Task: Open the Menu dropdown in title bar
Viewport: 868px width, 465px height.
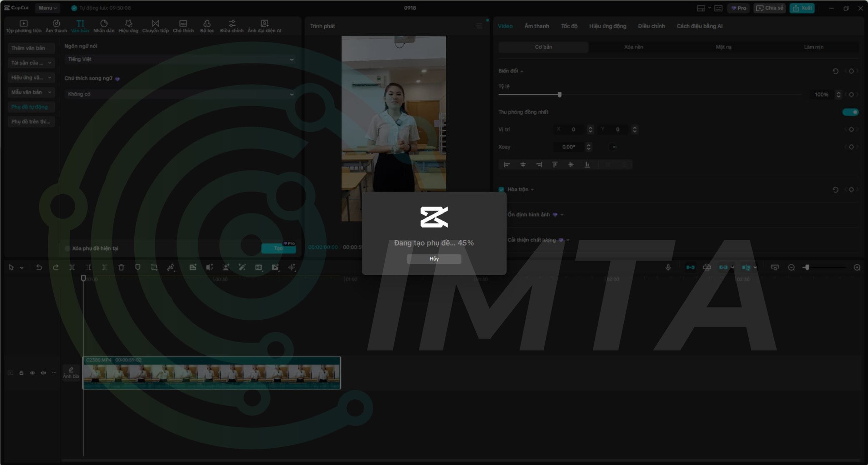Action: pyautogui.click(x=47, y=7)
